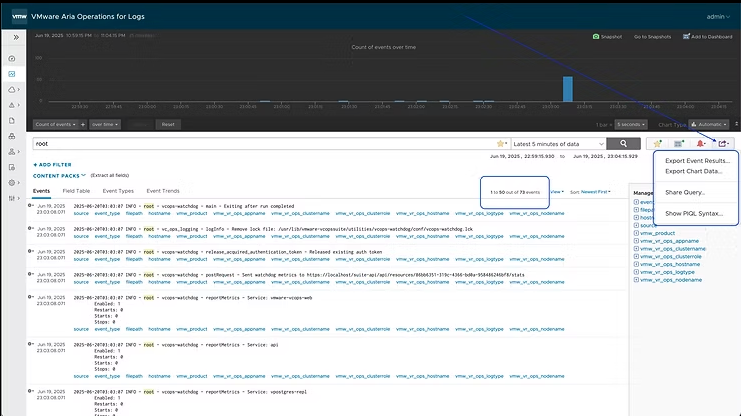The width and height of the screenshot is (741, 416).
Task: Choose Export Event Results from menu
Action: (697, 161)
